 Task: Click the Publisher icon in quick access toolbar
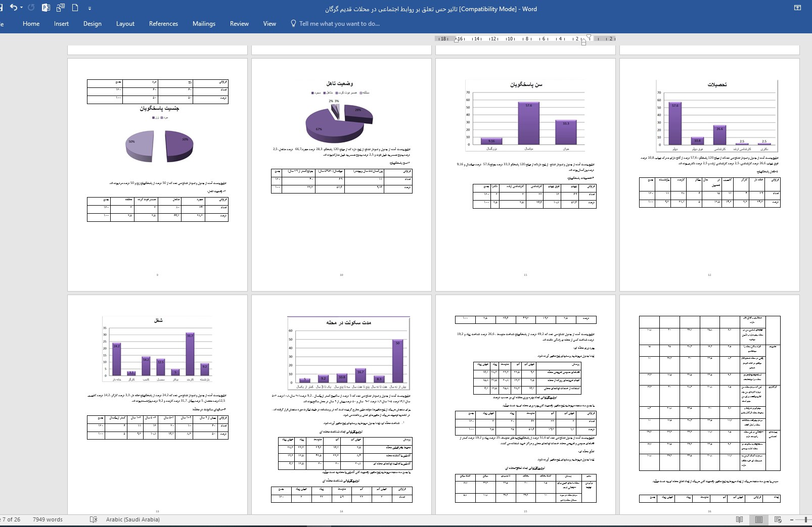(x=46, y=8)
